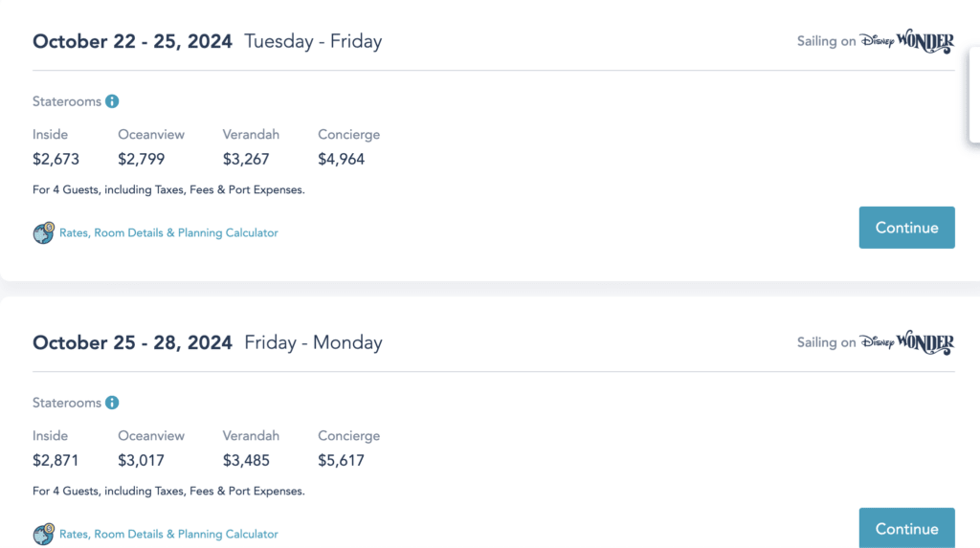Open Rates, Room Details & Planning Calculator link, second sailing

click(x=168, y=535)
